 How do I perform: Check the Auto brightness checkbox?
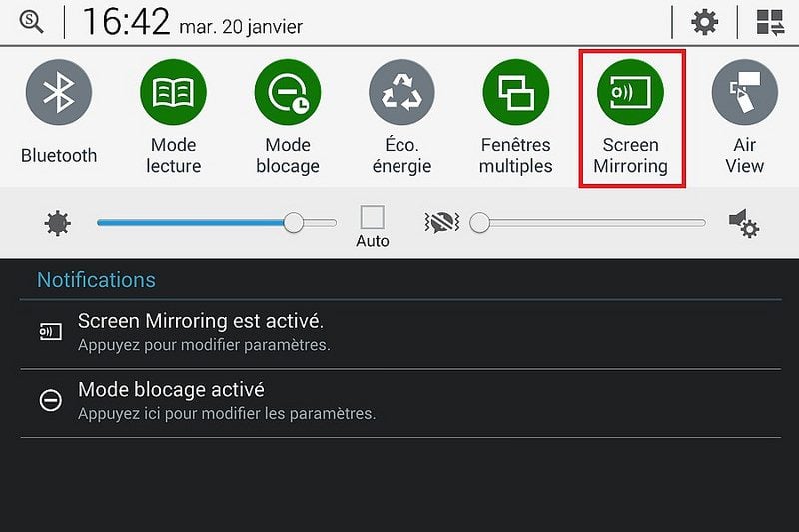pos(372,217)
